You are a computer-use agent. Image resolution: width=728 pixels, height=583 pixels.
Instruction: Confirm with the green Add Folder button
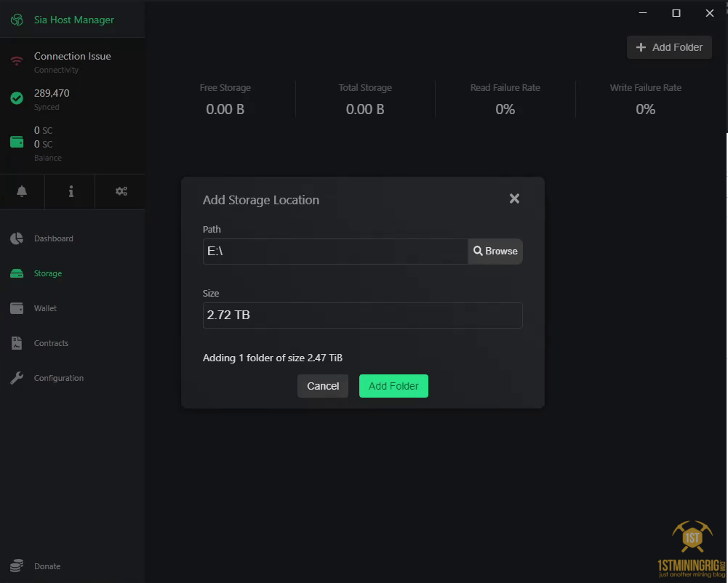tap(393, 386)
